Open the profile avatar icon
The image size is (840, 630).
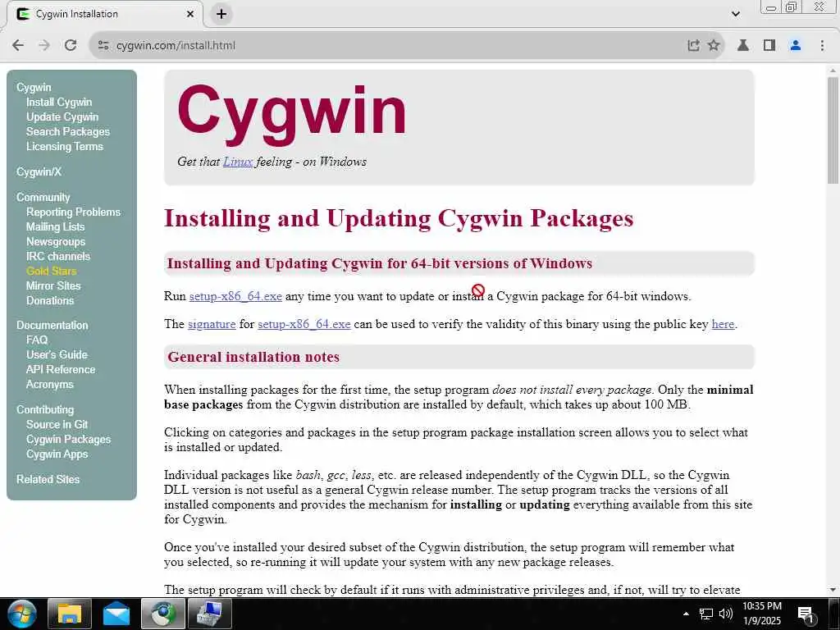(796, 46)
